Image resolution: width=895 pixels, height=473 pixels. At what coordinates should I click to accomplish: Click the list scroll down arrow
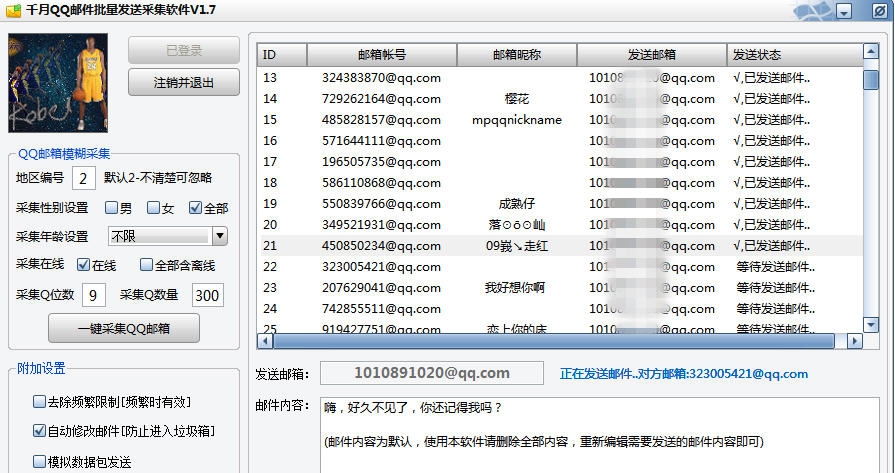click(870, 325)
